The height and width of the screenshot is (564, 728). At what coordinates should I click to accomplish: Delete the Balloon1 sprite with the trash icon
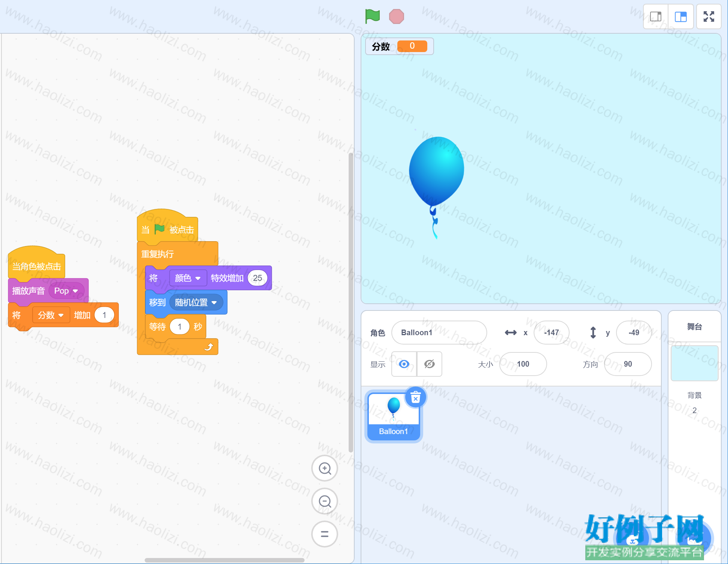coord(416,397)
